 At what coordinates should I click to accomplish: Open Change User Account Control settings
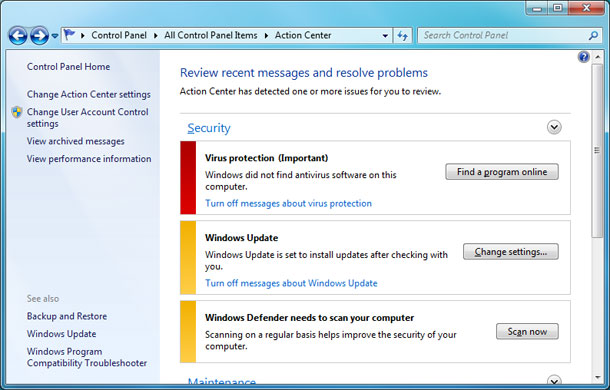(88, 118)
